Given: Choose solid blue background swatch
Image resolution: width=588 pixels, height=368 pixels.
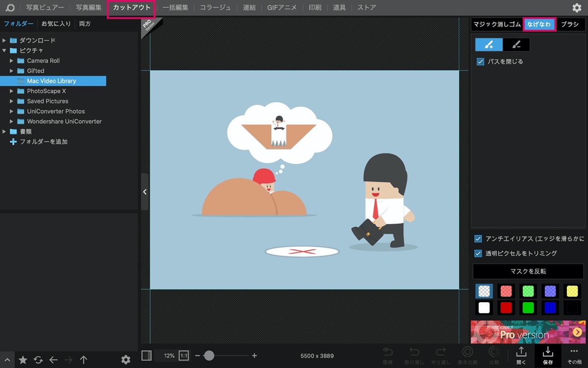Looking at the screenshot, I should click(550, 308).
